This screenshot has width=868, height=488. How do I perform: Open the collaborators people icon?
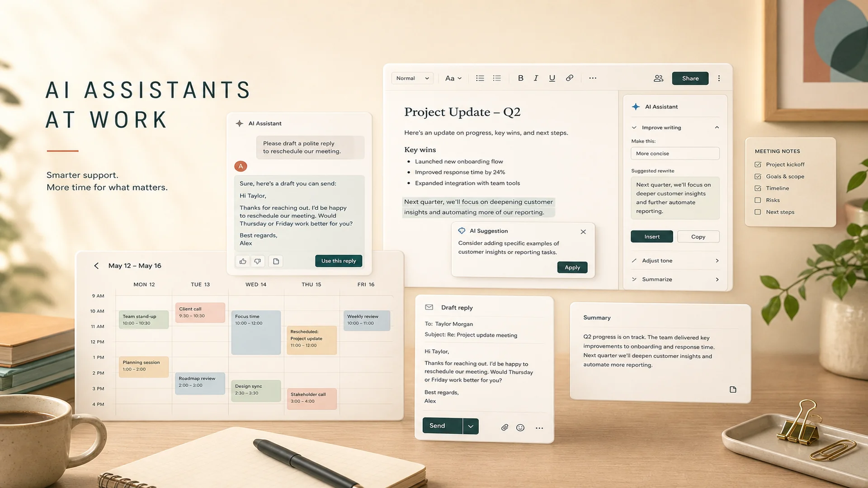click(658, 78)
